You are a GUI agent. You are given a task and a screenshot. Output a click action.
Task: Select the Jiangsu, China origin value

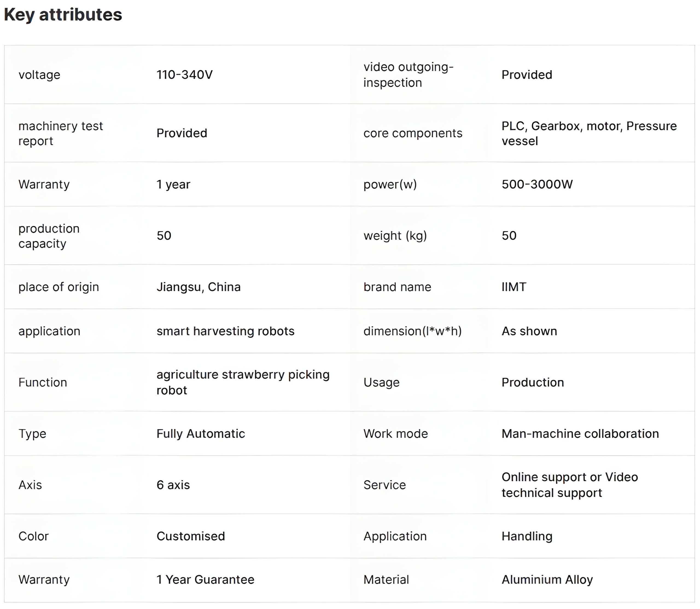click(198, 287)
